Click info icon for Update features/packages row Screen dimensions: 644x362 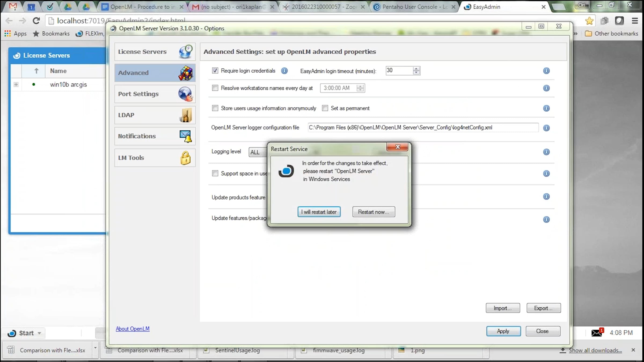pyautogui.click(x=546, y=220)
